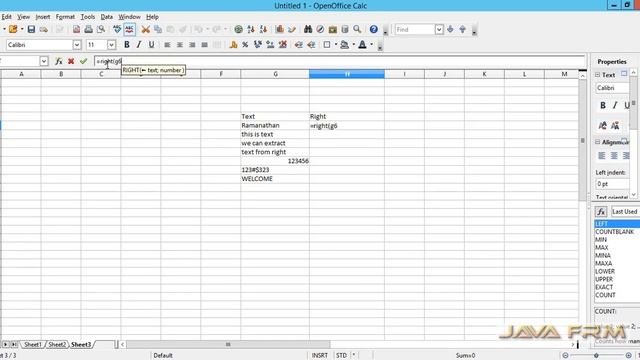Open the Insert menu
640x360 pixels.
point(43,17)
